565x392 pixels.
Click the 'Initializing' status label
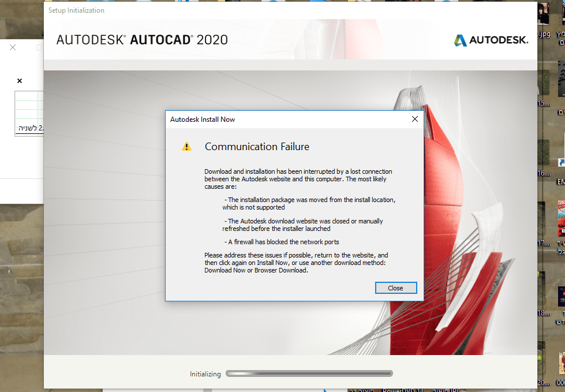point(205,374)
